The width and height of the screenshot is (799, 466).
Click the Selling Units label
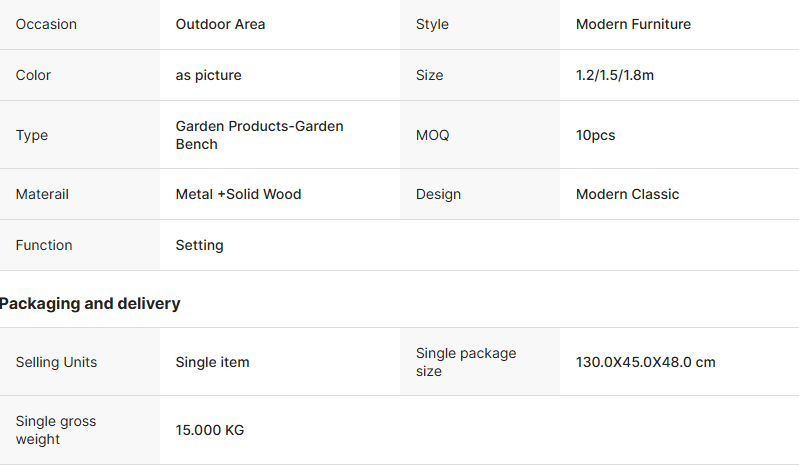[56, 362]
